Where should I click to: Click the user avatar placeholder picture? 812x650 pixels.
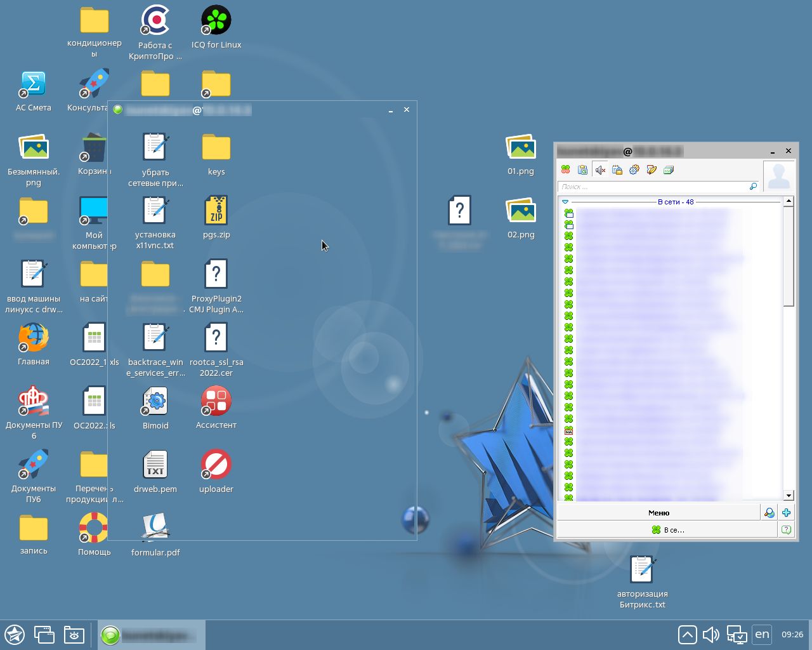(778, 176)
